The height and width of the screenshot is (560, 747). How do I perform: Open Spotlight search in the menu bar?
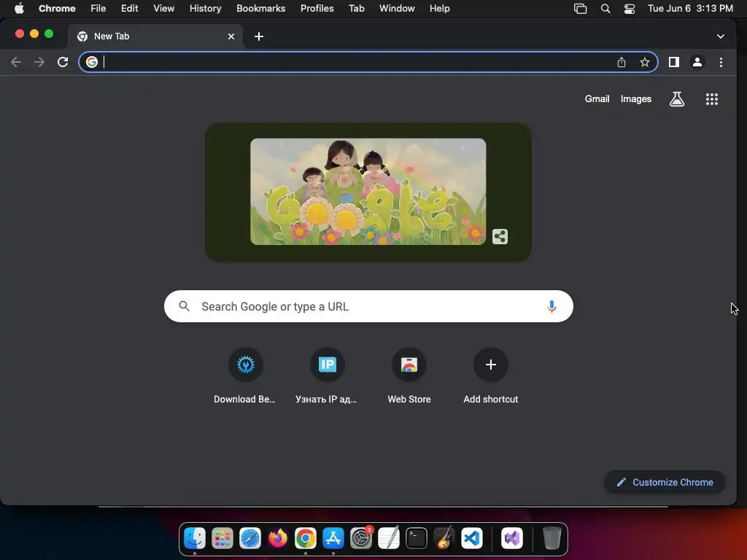coord(605,9)
